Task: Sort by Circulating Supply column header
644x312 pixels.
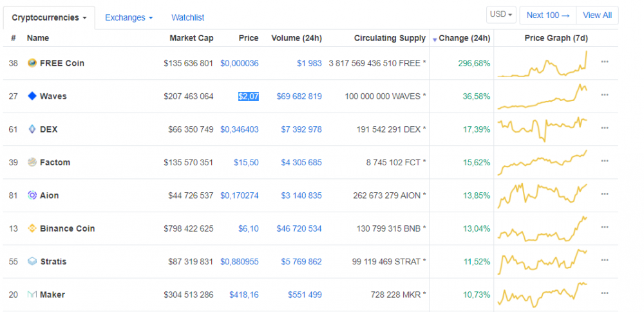Action: click(390, 38)
